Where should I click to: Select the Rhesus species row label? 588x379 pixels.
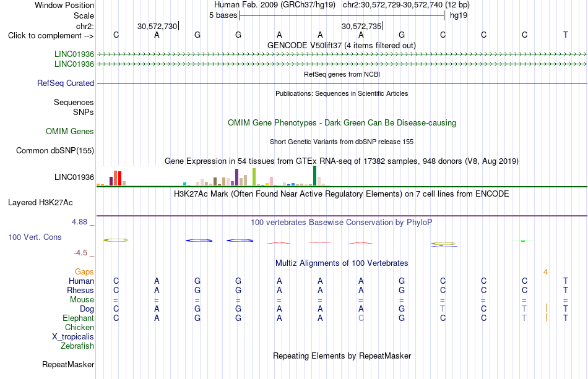pos(80,290)
